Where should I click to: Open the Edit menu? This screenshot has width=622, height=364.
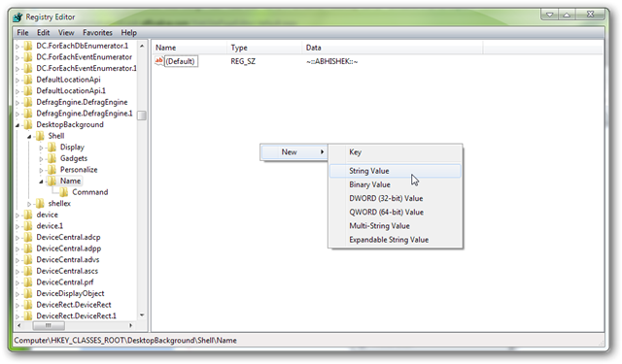(x=43, y=32)
